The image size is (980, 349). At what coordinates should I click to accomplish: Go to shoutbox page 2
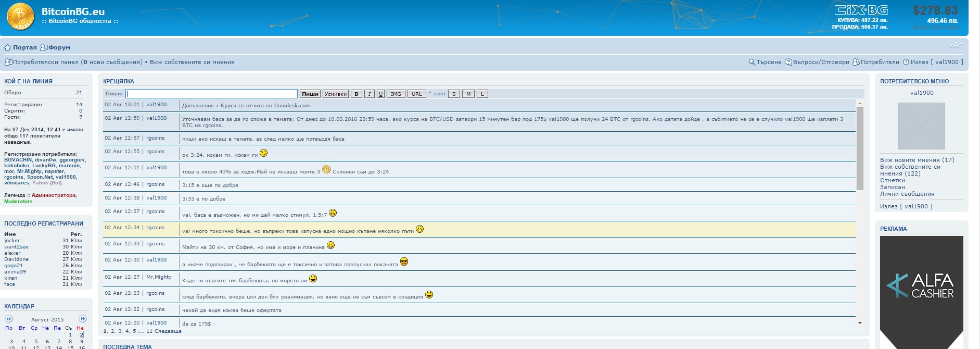tap(112, 331)
